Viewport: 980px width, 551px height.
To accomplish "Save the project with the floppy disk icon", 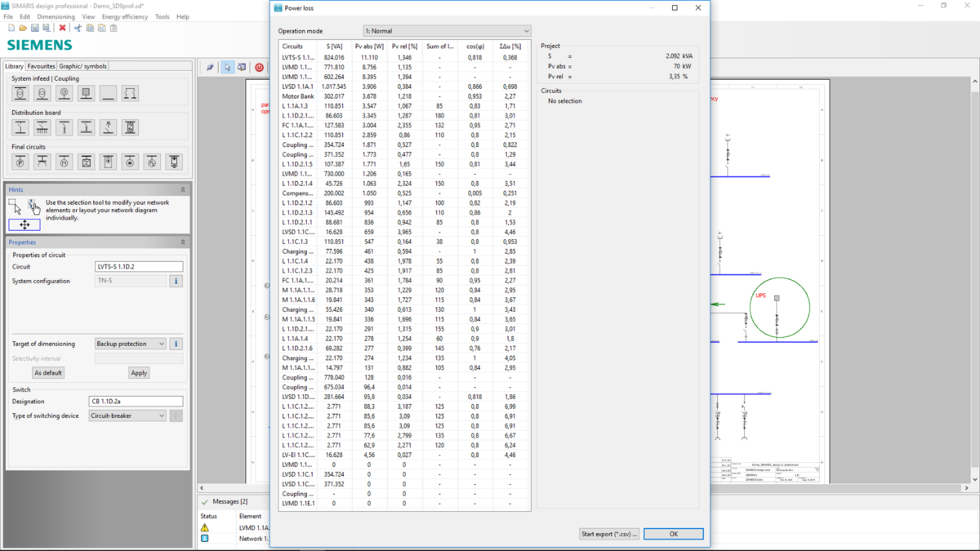I will 35,28.
